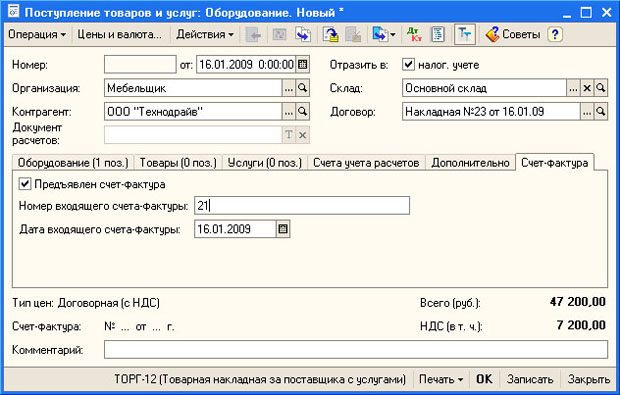Image resolution: width=620 pixels, height=395 pixels.
Task: Click the copy document icon with blue arrow
Action: click(303, 35)
